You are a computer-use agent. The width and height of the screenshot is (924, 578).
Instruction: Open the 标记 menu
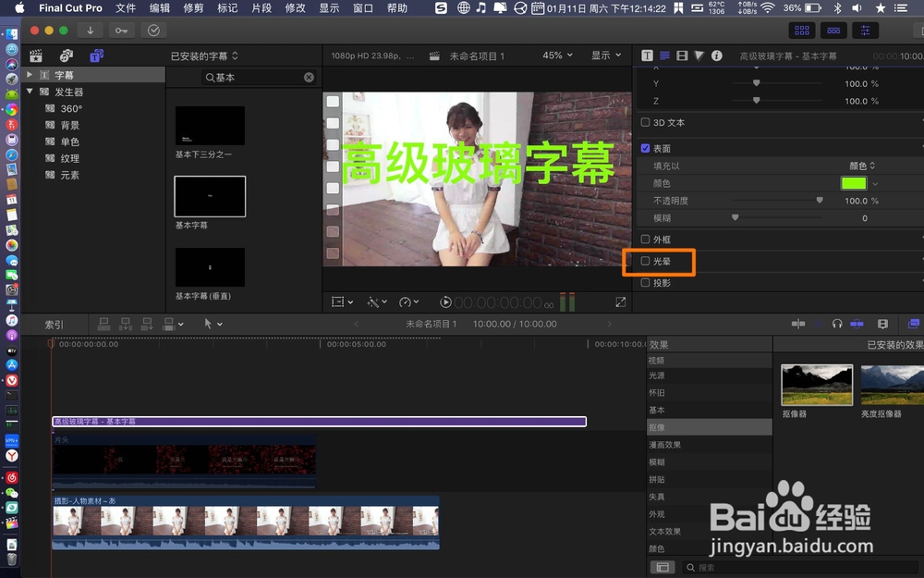coord(227,7)
